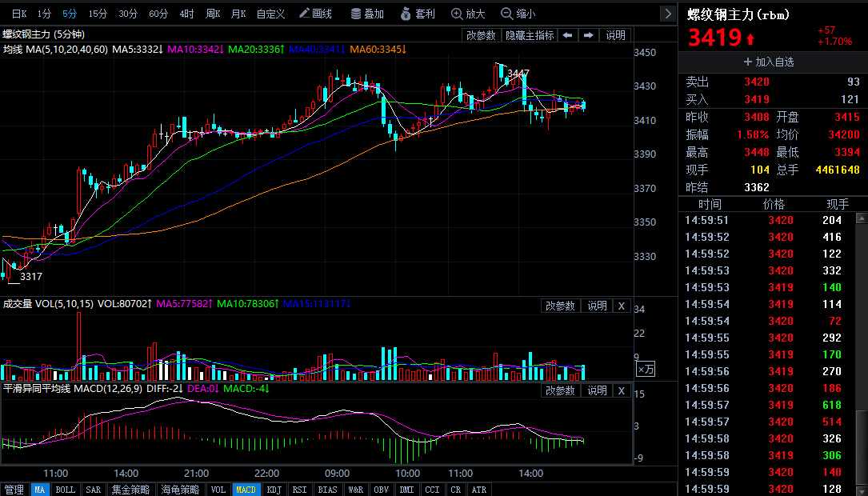Select the 日K daily chart tab

coord(18,14)
